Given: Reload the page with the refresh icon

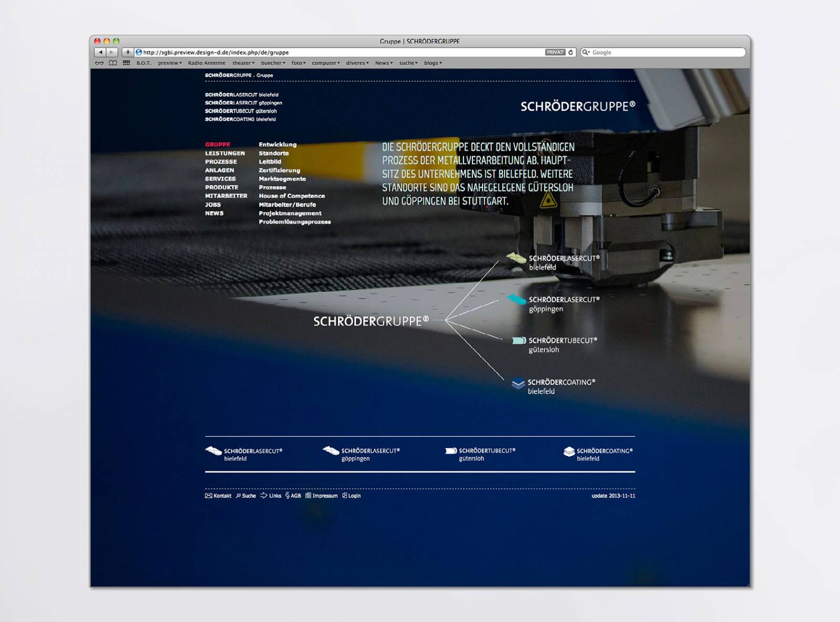Looking at the screenshot, I should click(571, 53).
